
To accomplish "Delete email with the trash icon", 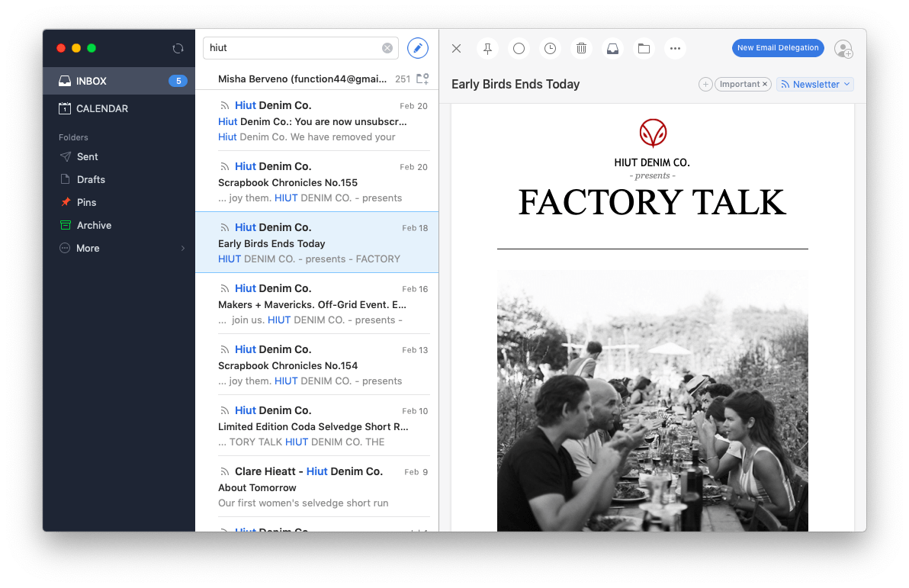I will (x=581, y=48).
